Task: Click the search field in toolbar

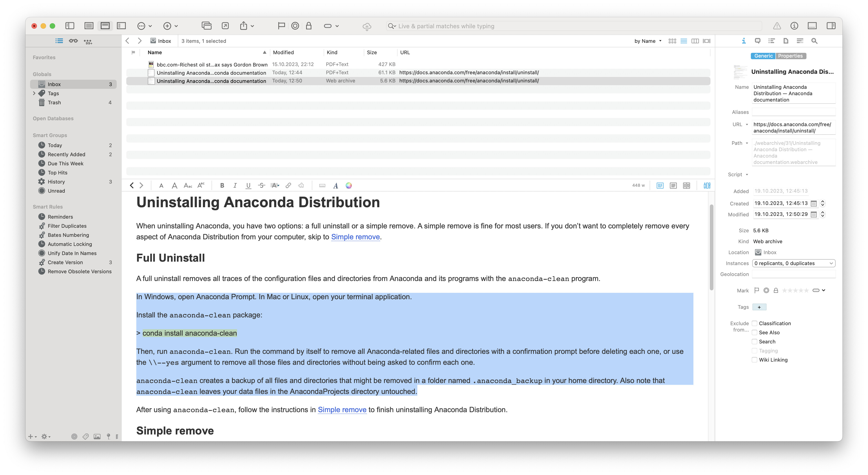Action: coord(573,26)
